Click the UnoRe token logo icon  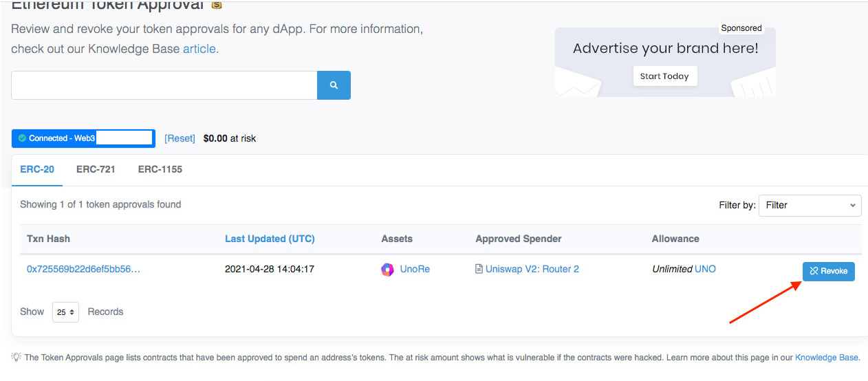(x=388, y=270)
